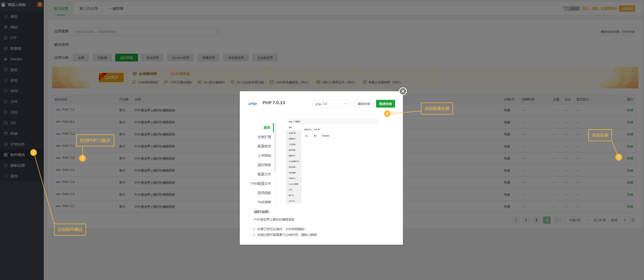Click the search magnifier icon in 应用搜索
Viewport: 644px width, 280px height.
[218, 32]
